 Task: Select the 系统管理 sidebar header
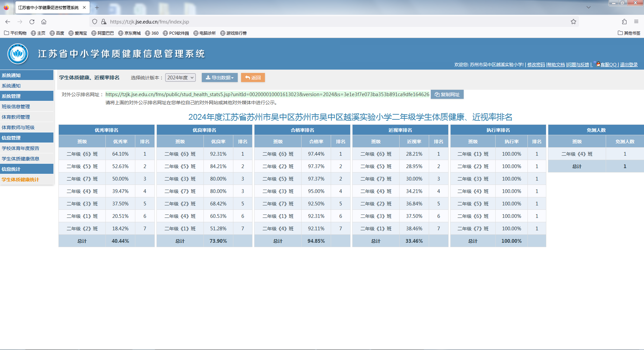[27, 96]
